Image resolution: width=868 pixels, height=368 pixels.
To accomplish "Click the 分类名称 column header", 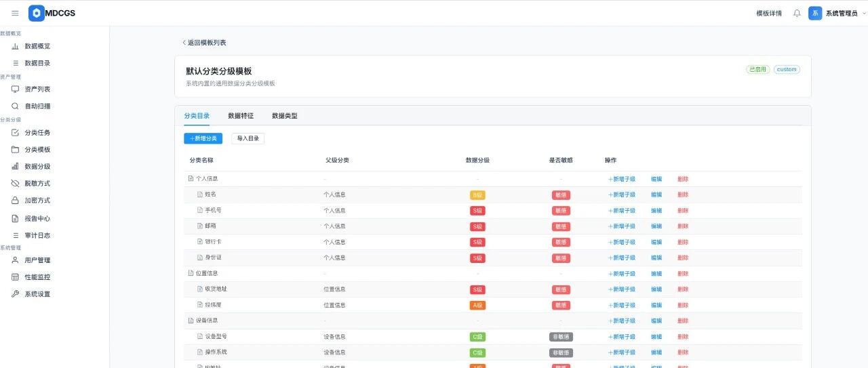I will click(201, 160).
